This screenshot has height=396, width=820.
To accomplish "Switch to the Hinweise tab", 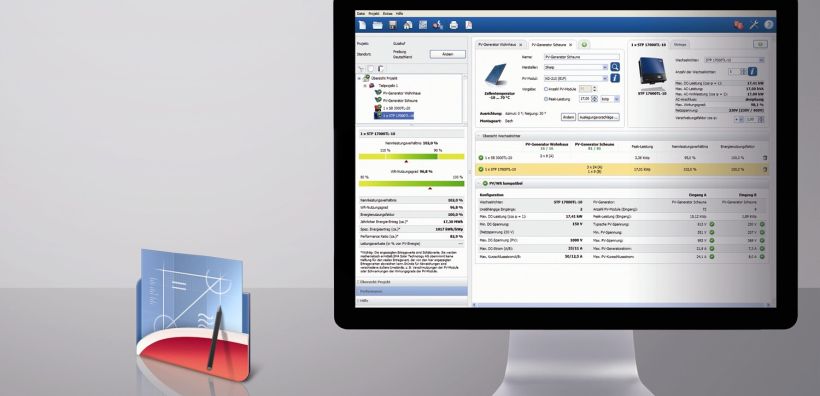I will 680,45.
